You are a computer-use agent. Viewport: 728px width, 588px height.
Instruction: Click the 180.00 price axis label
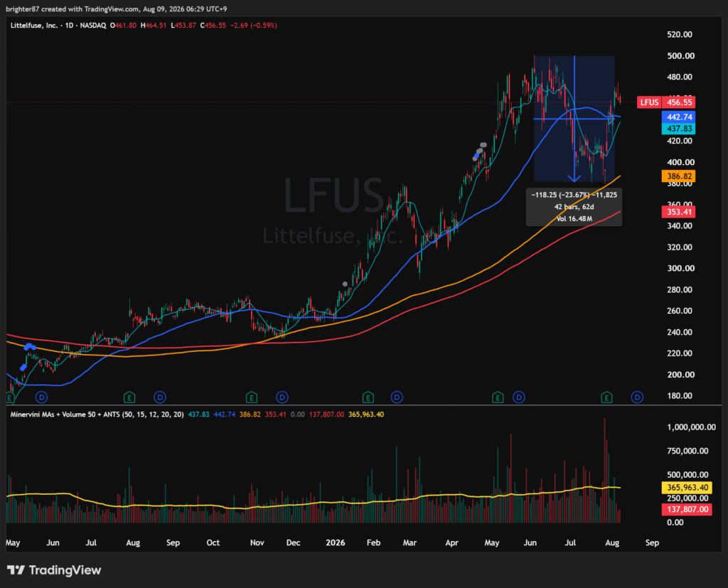680,396
